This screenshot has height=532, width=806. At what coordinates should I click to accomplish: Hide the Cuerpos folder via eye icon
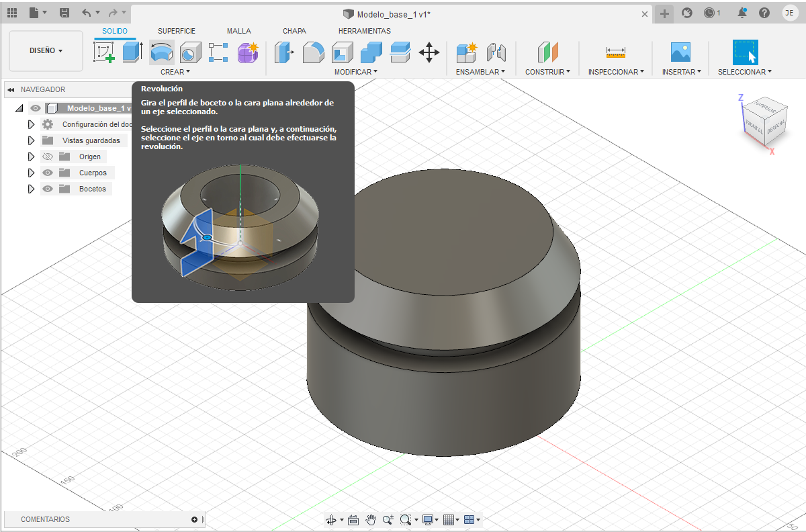pyautogui.click(x=48, y=173)
